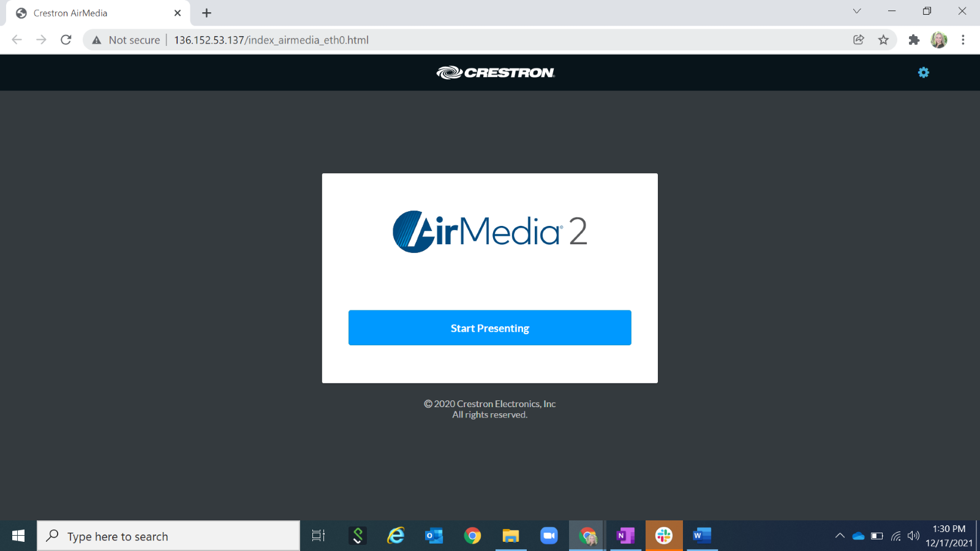Image resolution: width=980 pixels, height=551 pixels.
Task: Open Chrome extensions puzzle icon
Action: [x=914, y=40]
